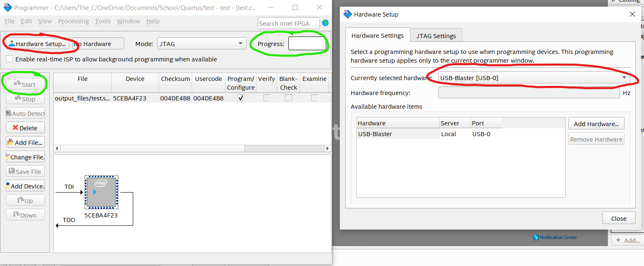Viewport: 644px width, 266px height.
Task: Select the Hardware Settings tab
Action: 378,35
